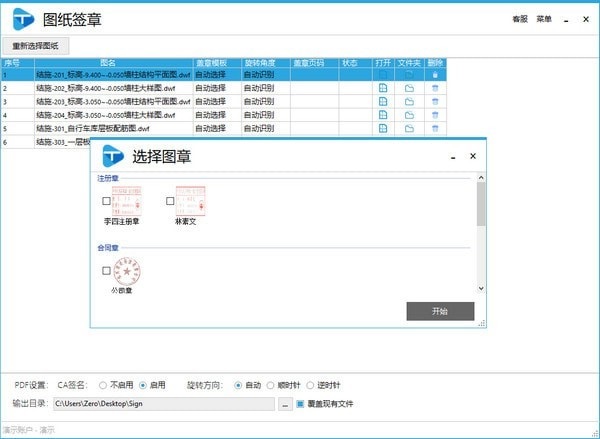Choose 顺时针 rotation direction

tap(272, 385)
